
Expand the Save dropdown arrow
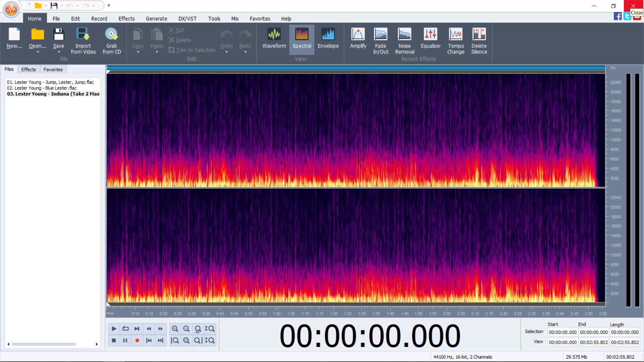[59, 52]
